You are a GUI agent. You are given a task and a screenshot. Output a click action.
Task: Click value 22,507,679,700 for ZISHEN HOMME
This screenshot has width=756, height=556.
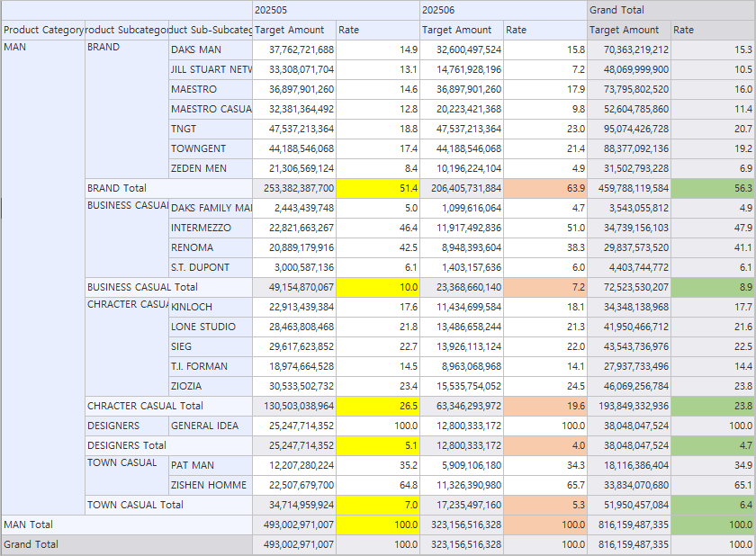[294, 485]
